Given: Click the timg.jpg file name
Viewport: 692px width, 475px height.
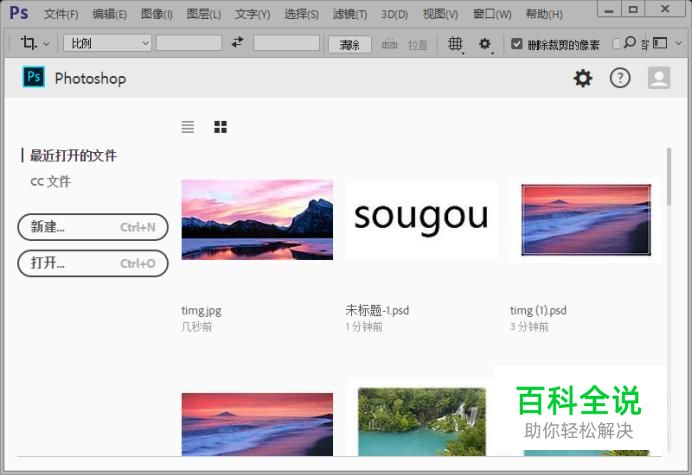Looking at the screenshot, I should click(x=201, y=310).
